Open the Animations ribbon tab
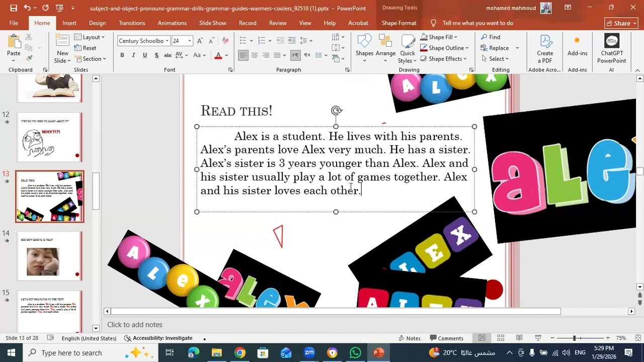Image resolution: width=644 pixels, height=362 pixels. (172, 23)
